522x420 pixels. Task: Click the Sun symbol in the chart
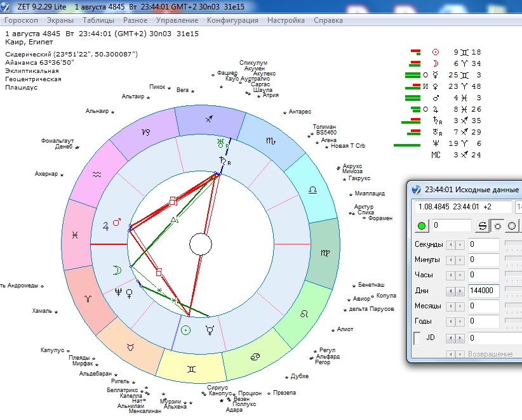click(185, 331)
